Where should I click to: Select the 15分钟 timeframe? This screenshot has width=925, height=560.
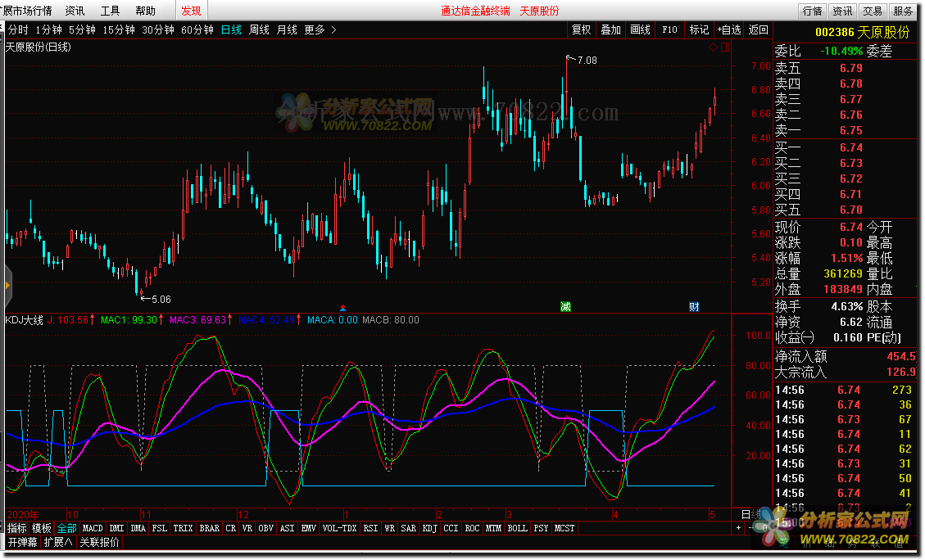[x=119, y=29]
